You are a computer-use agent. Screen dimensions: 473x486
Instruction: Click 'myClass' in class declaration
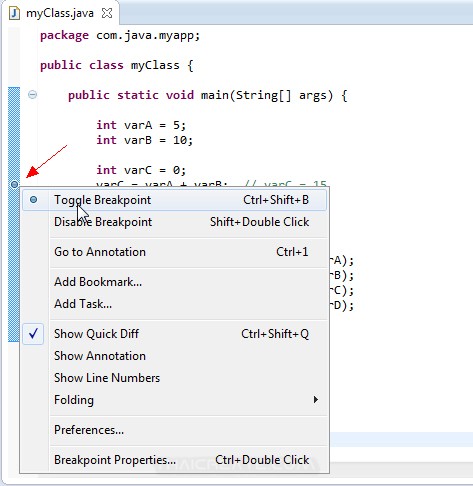click(155, 65)
